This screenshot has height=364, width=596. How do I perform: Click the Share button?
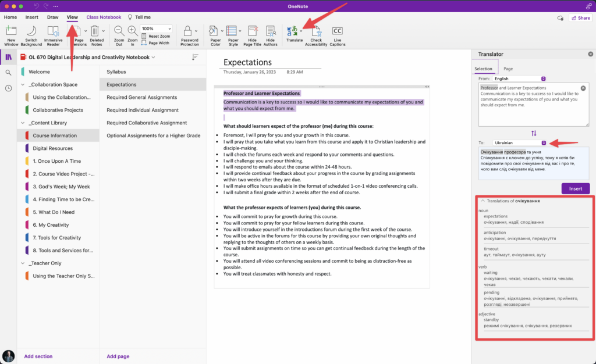(x=581, y=18)
